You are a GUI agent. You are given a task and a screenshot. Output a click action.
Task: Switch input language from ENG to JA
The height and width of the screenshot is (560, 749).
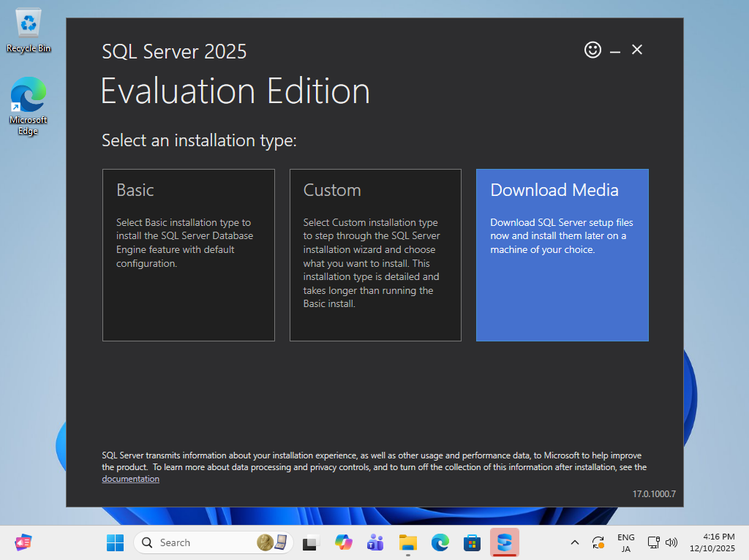point(625,542)
